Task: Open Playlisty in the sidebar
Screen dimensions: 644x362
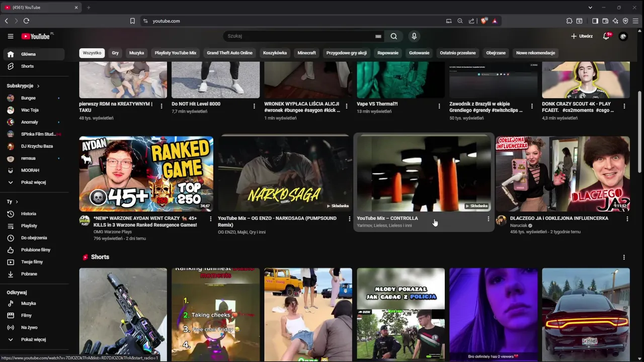Action: (x=34, y=226)
